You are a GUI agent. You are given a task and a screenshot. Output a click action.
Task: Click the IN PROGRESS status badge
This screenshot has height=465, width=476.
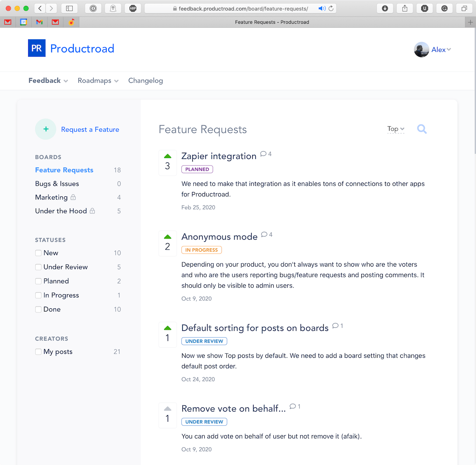tap(202, 250)
